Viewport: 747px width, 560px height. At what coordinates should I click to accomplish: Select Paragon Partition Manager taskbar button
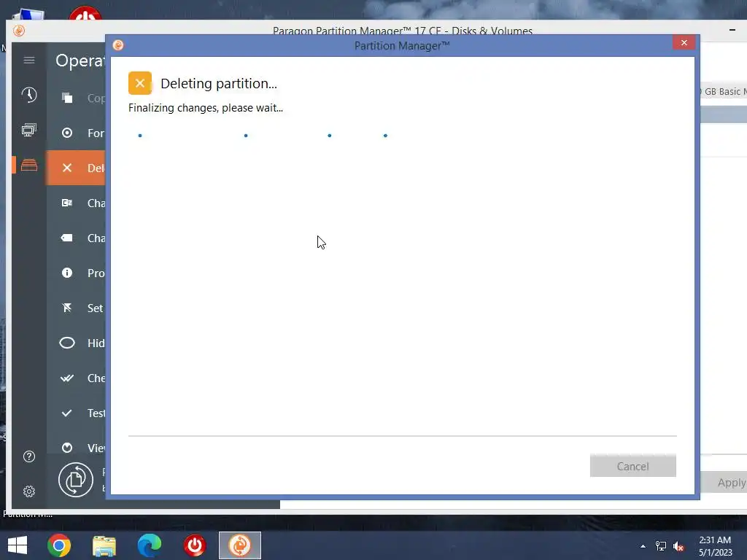tap(240, 545)
